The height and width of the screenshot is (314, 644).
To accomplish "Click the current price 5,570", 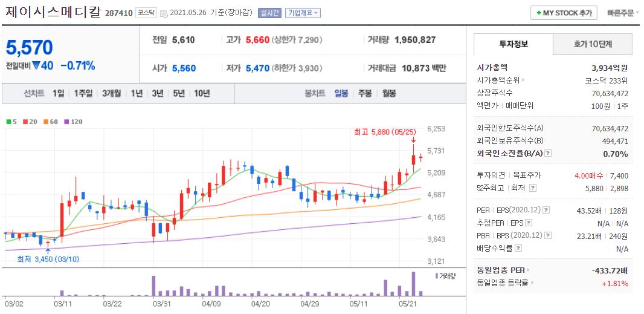I will (x=29, y=48).
